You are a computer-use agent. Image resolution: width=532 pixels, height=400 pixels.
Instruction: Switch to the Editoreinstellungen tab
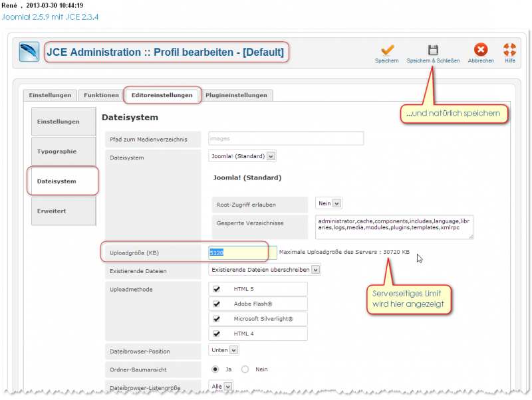click(162, 95)
